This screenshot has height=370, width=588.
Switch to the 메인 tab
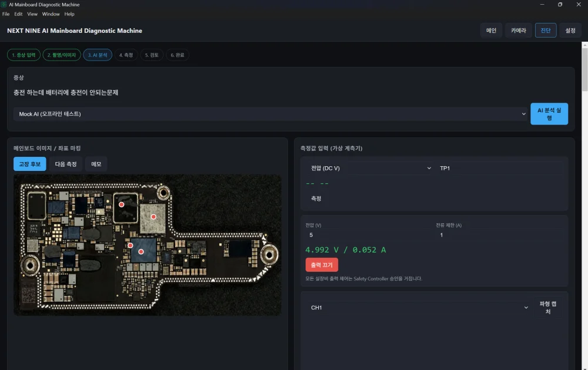(491, 31)
